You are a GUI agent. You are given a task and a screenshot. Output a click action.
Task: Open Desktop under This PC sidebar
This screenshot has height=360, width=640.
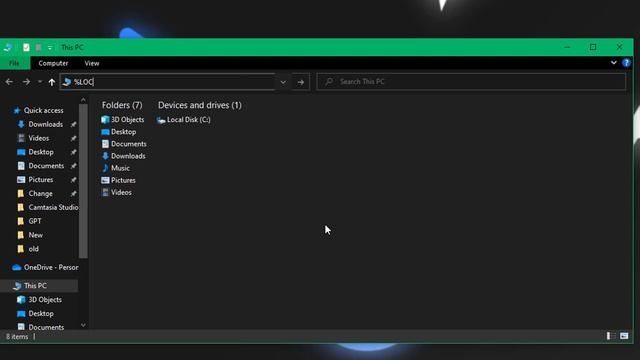(41, 313)
